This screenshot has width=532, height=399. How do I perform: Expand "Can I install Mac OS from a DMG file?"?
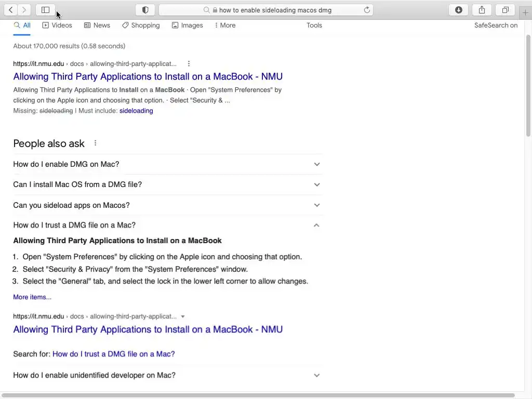tap(316, 184)
